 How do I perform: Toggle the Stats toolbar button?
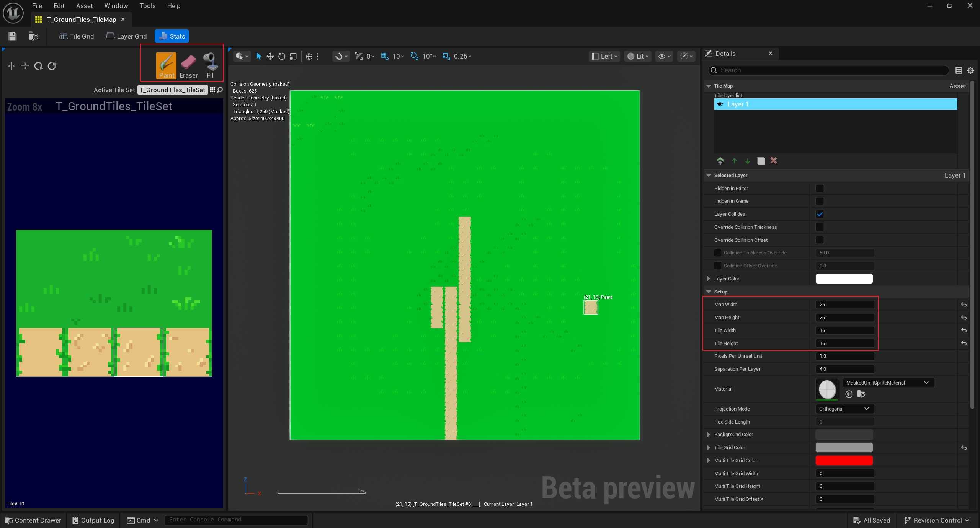pyautogui.click(x=172, y=36)
